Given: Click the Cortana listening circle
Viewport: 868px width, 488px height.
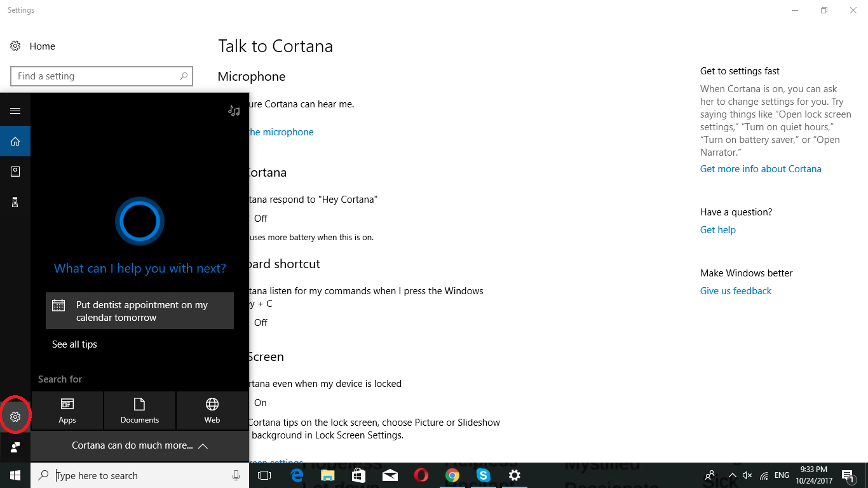Looking at the screenshot, I should 140,222.
